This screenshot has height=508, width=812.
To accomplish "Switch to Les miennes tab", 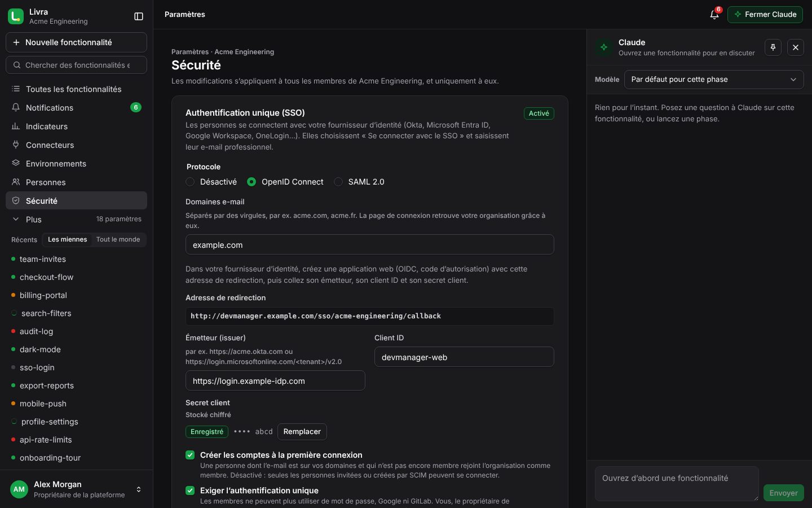I will (x=68, y=239).
